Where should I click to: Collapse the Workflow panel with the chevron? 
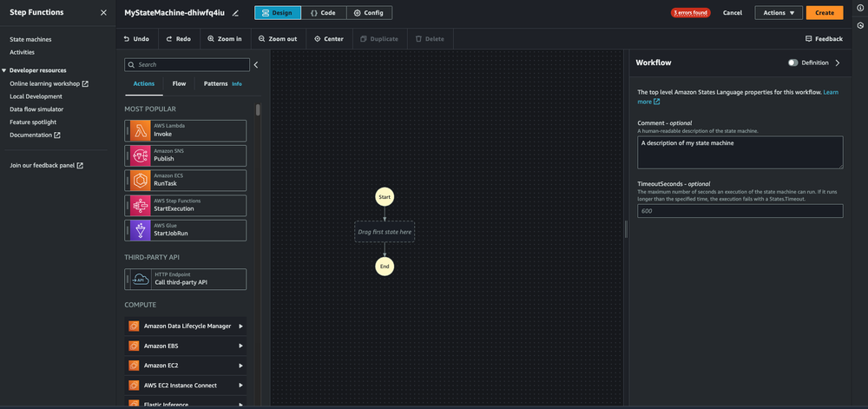tap(838, 63)
